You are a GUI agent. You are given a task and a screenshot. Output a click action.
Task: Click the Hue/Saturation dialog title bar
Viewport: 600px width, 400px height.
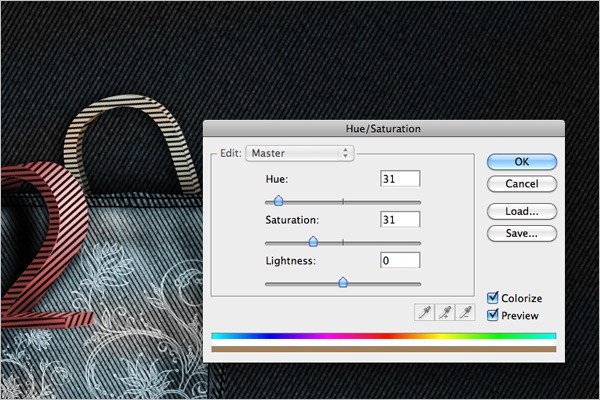(383, 129)
